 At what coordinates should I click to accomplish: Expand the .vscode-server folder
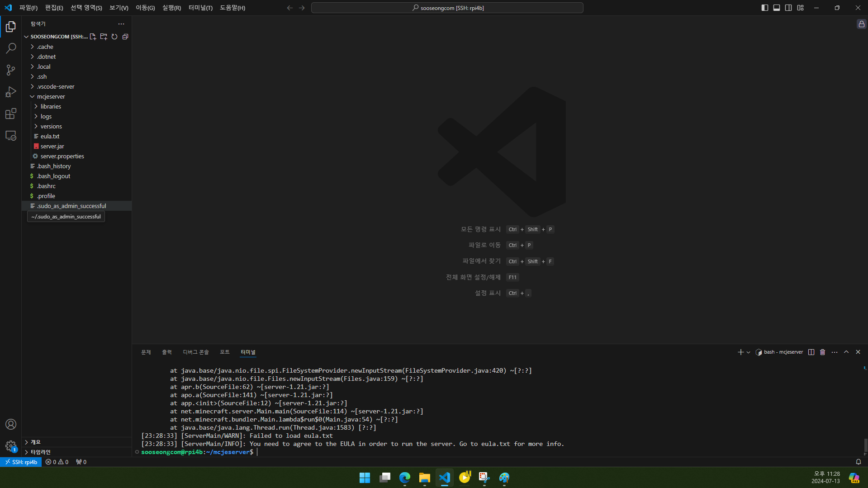77,86
